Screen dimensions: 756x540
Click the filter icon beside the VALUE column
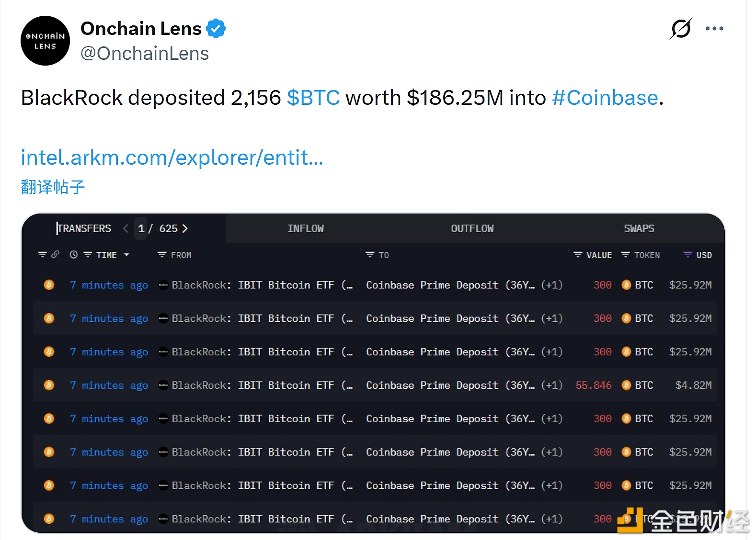coord(577,255)
